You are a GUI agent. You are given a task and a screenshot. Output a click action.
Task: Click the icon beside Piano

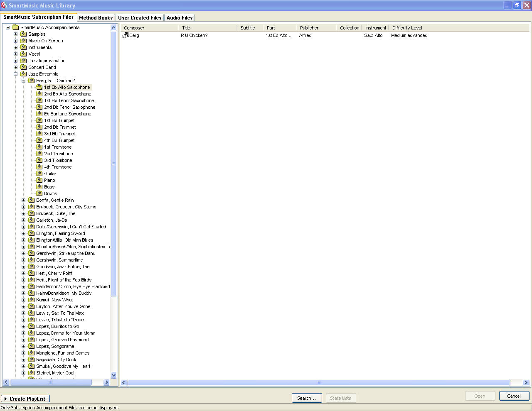click(39, 180)
